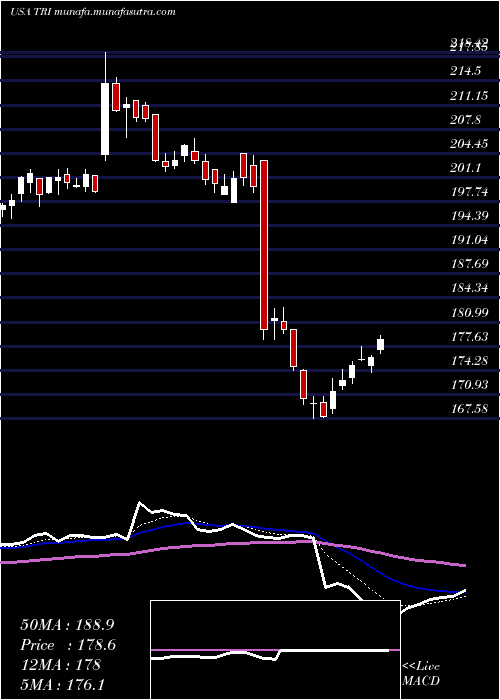Select the 197.74 price axis label
Image resolution: width=500 pixels, height=700 pixels.
(469, 192)
